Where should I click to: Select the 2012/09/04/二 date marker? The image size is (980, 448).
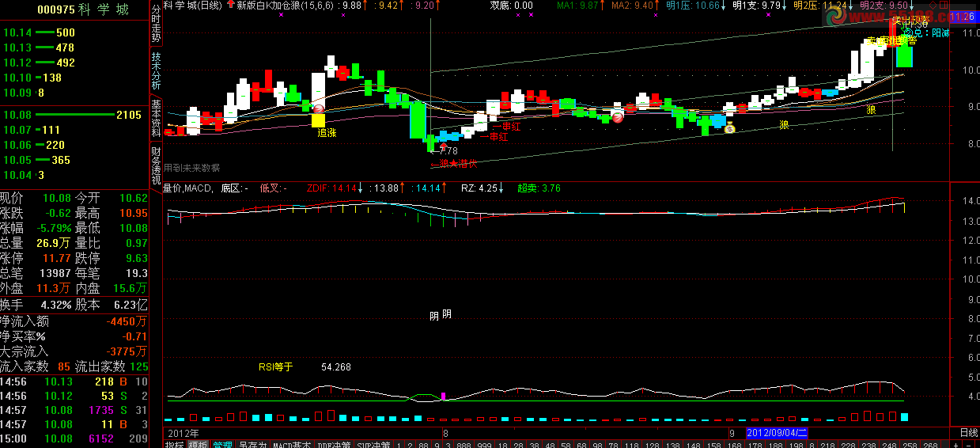[778, 433]
